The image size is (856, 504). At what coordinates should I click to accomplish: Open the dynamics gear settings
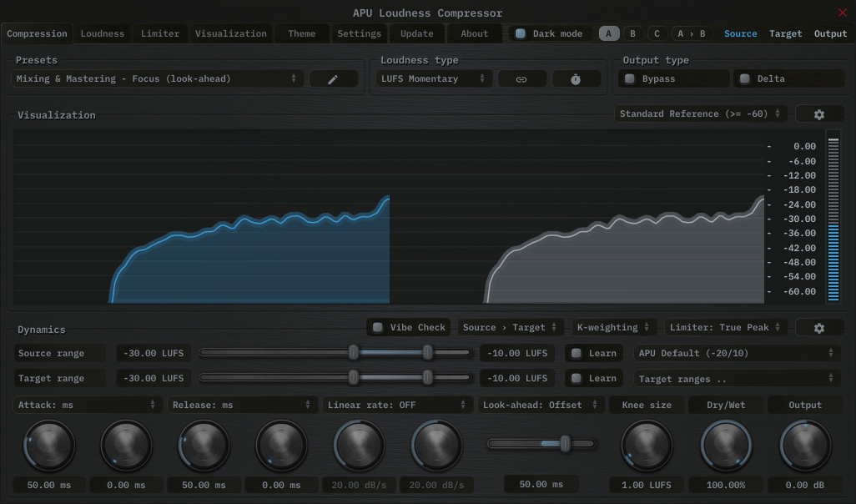[818, 328]
